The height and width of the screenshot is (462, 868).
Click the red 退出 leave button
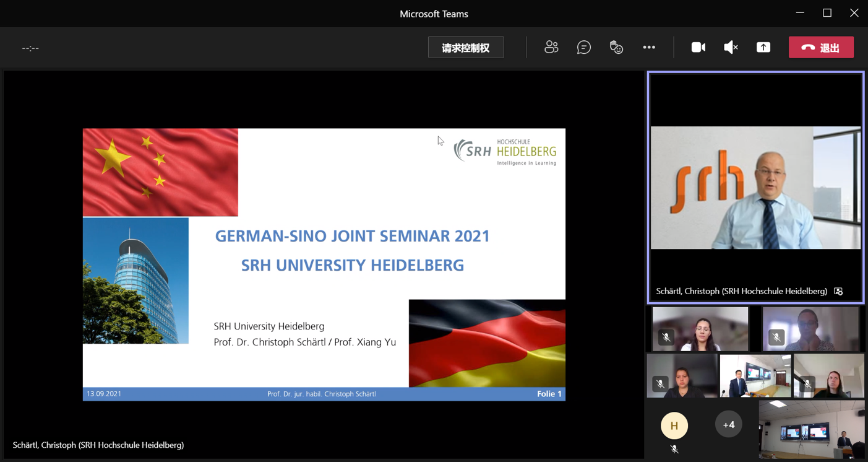821,48
